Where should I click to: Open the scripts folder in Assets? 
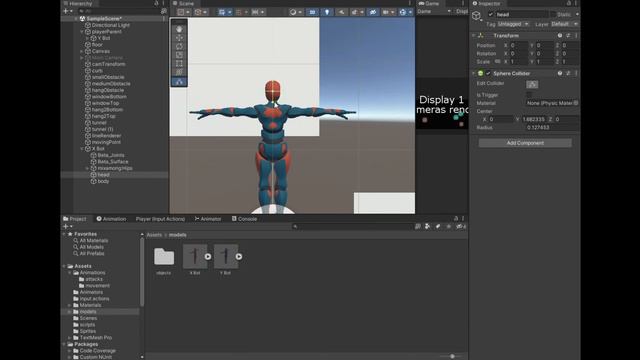(87, 324)
